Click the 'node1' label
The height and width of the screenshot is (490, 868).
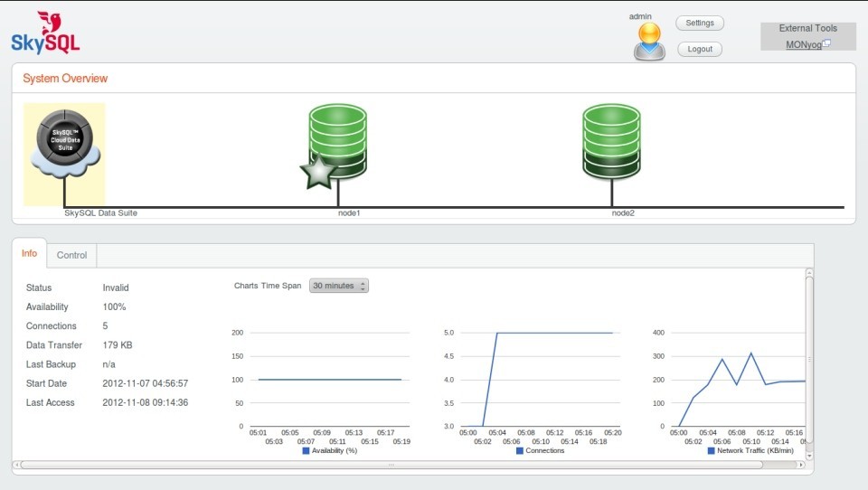pyautogui.click(x=349, y=213)
